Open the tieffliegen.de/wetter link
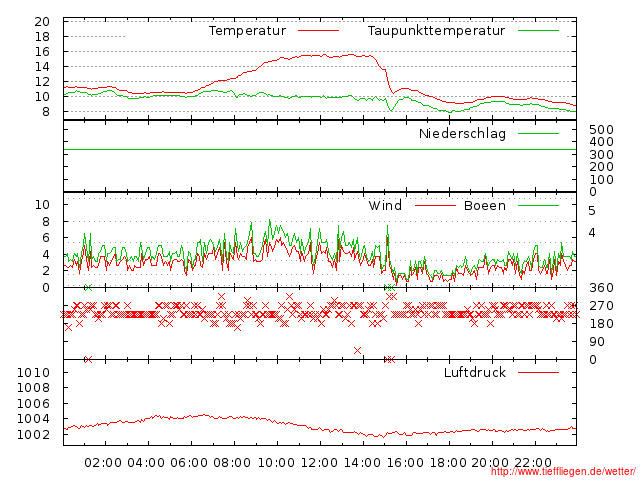The height and width of the screenshot is (480, 640). 563,471
